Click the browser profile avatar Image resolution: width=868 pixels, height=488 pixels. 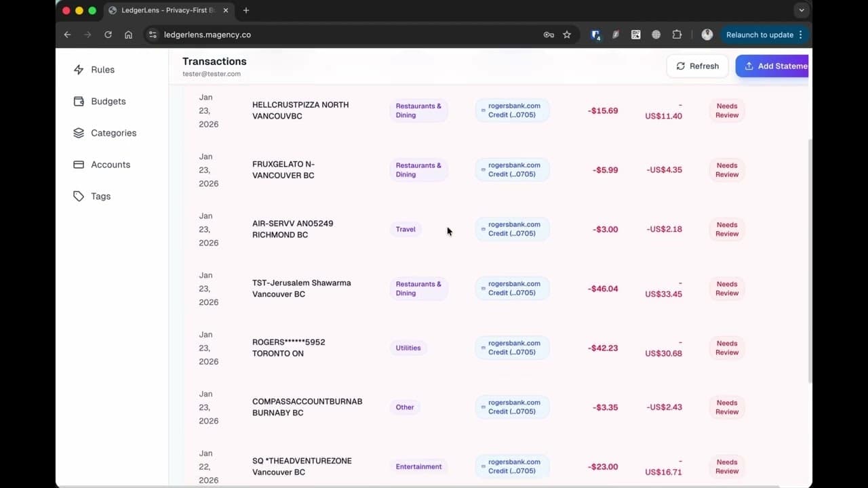point(707,35)
